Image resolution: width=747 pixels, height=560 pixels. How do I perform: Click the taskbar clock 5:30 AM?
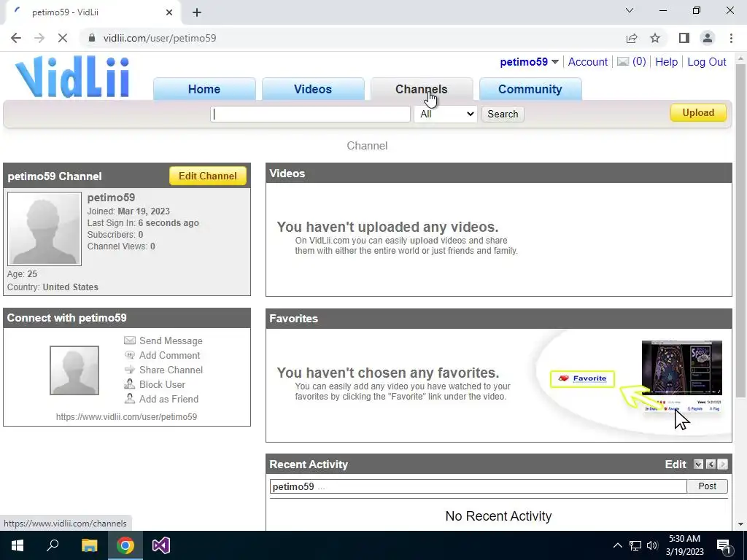coord(684,545)
